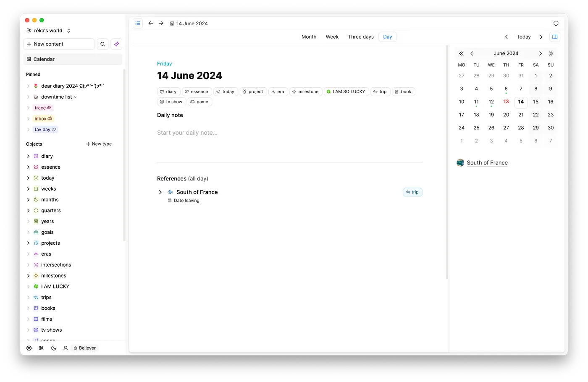This screenshot has height=382, width=588.
Task: Expand the diary object type
Action: [29, 156]
